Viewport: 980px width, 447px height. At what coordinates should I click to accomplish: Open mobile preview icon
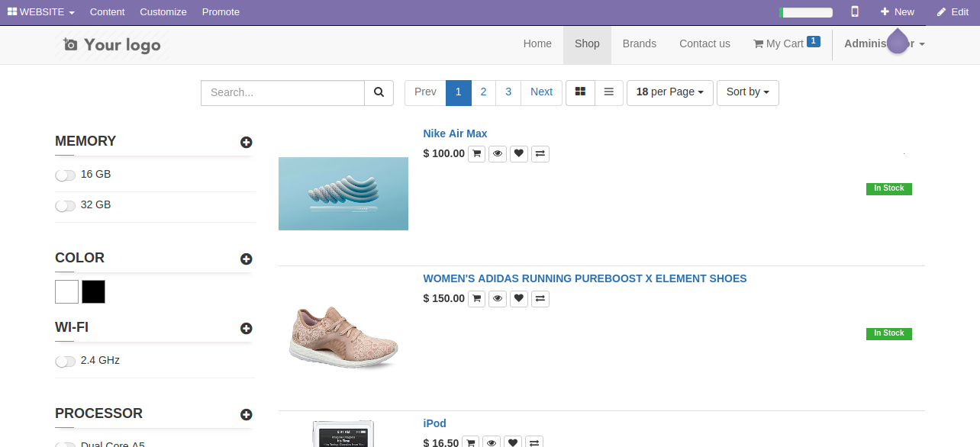click(855, 11)
